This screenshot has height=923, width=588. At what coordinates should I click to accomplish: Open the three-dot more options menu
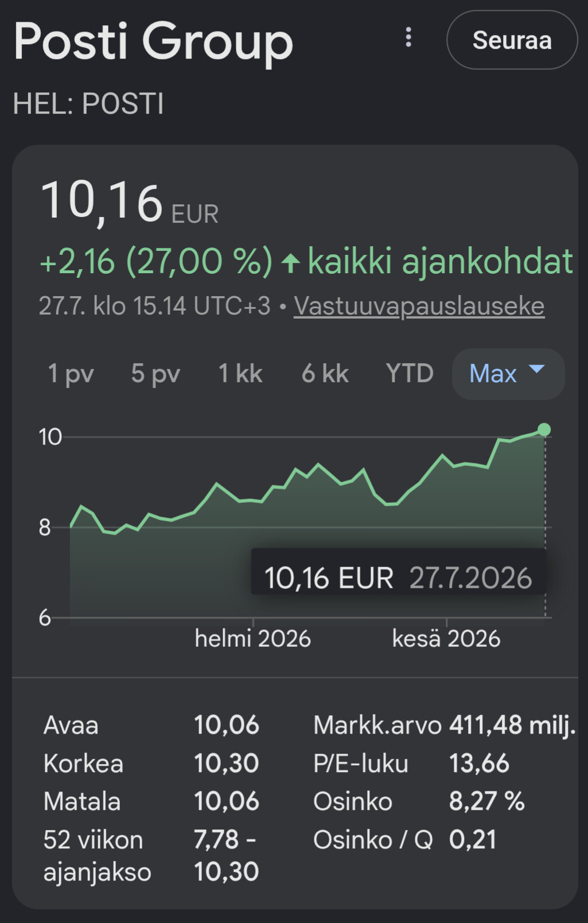408,37
